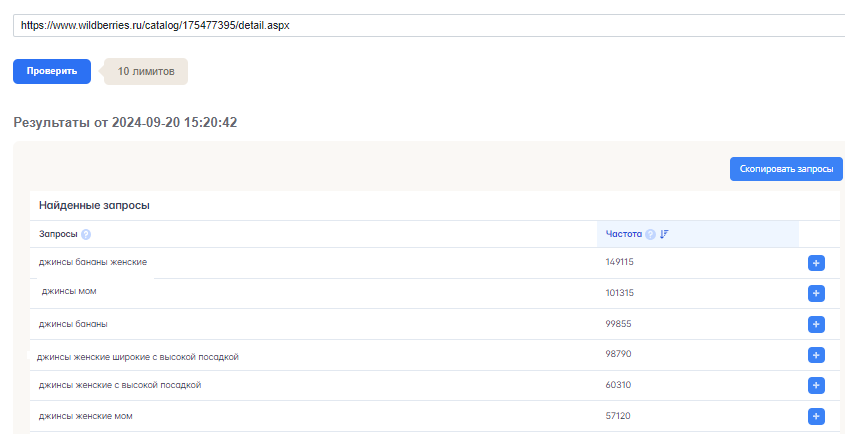This screenshot has height=434, width=845.
Task: Add query 'джинсы бананы женские' with plus icon
Action: tap(816, 263)
